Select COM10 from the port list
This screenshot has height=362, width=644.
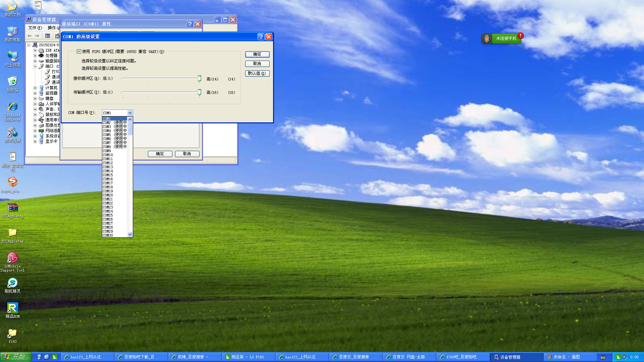point(115,155)
